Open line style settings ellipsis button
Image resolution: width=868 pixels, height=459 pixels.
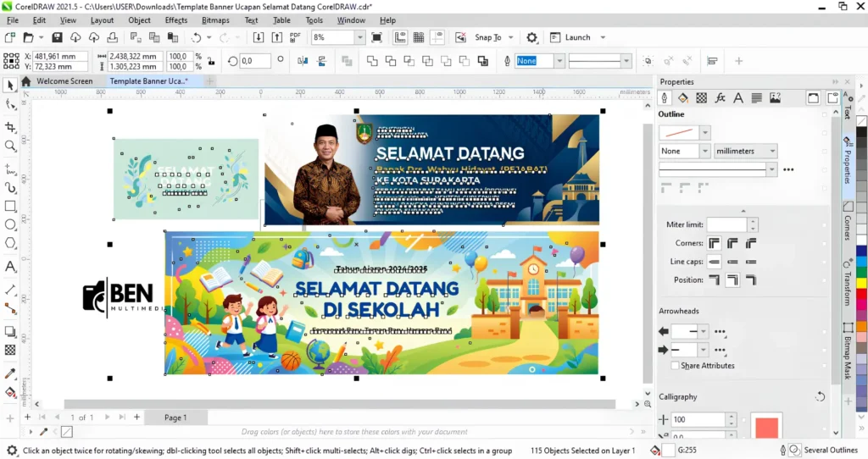coord(789,169)
